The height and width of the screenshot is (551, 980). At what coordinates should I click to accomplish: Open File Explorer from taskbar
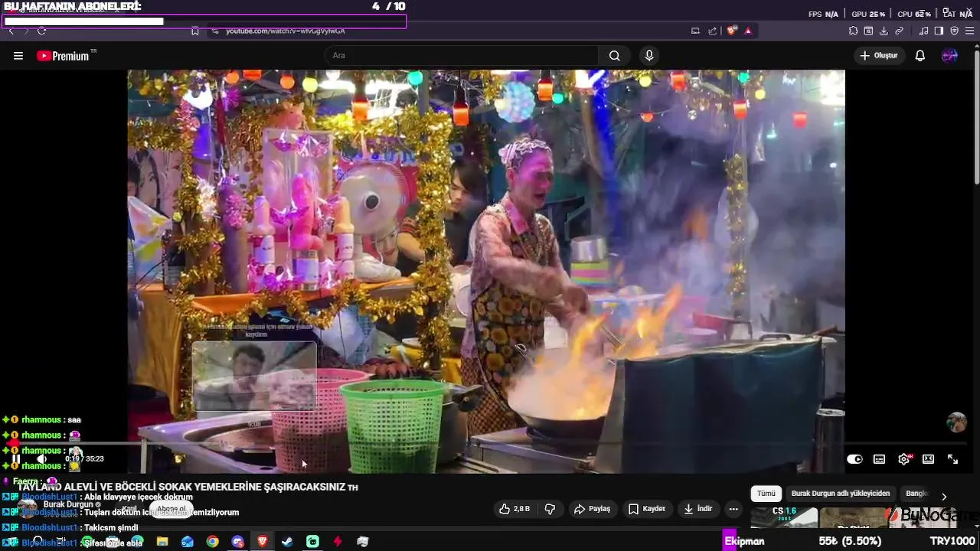coord(162,542)
